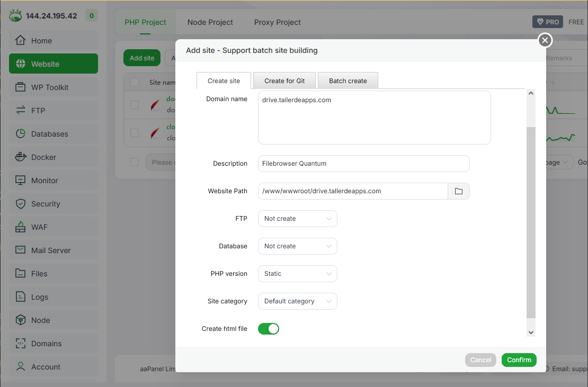Open Databases via its sidebar icon
The height and width of the screenshot is (387, 588).
click(21, 134)
